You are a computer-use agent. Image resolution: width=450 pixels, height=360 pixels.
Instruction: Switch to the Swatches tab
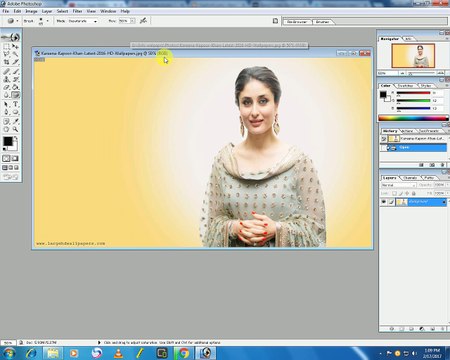[x=406, y=86]
